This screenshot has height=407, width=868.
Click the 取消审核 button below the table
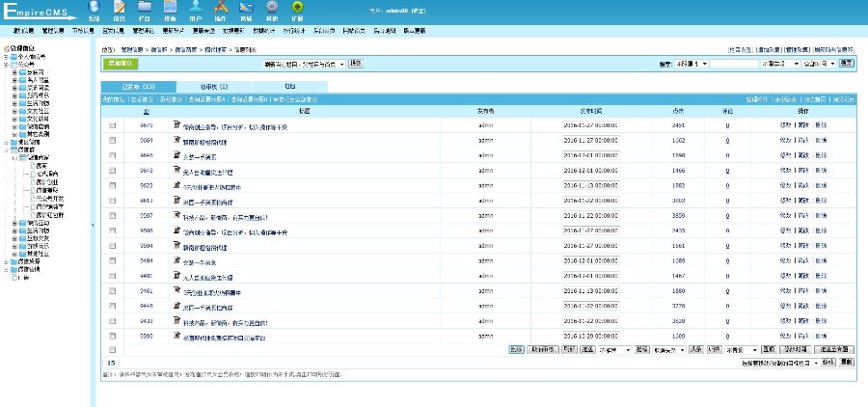pyautogui.click(x=542, y=350)
